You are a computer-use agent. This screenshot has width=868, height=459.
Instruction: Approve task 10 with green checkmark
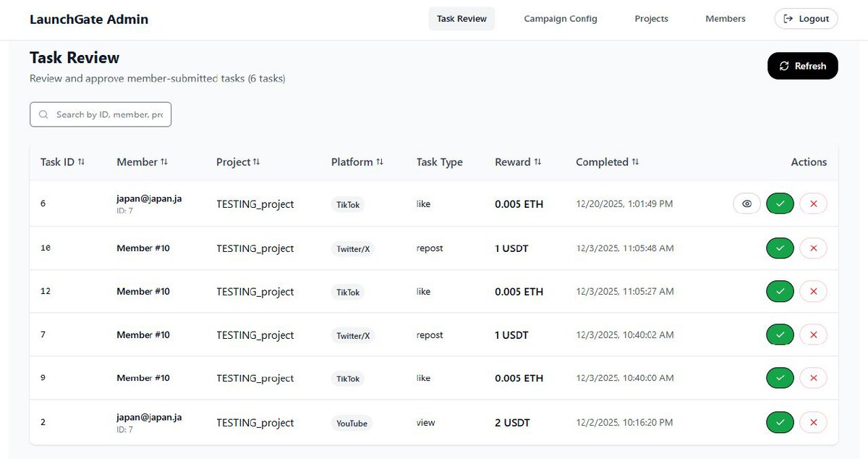(780, 248)
